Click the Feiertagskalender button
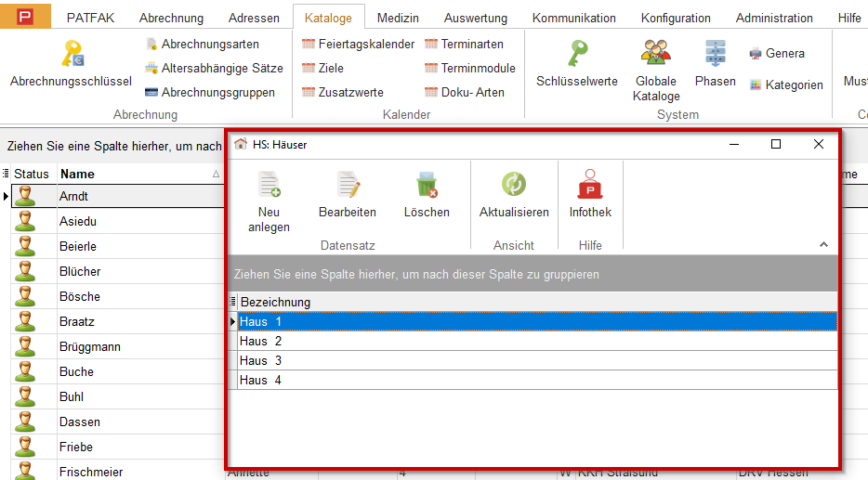This screenshot has height=480, width=868. [358, 44]
